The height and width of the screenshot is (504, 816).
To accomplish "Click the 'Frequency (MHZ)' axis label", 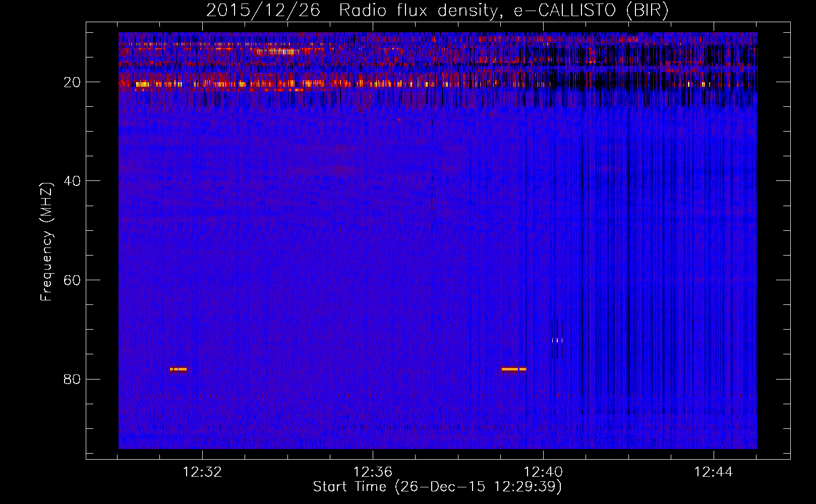I will [46, 242].
